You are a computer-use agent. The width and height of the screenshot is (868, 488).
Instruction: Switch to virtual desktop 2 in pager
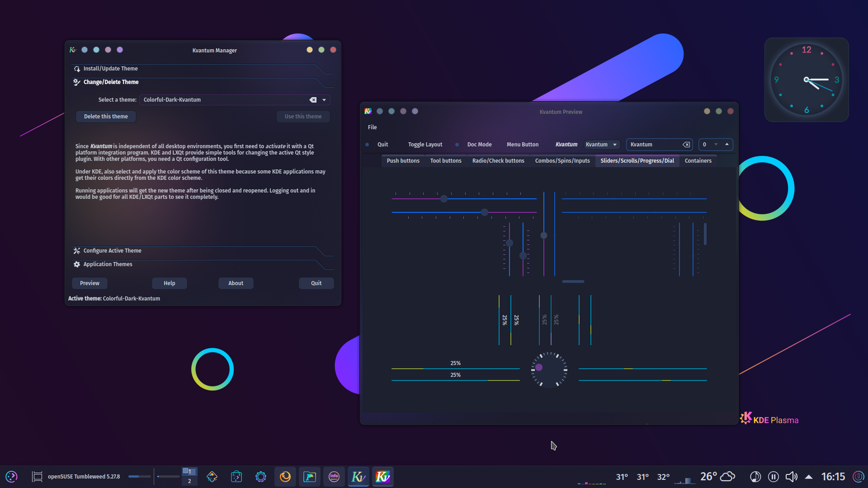pyautogui.click(x=189, y=481)
